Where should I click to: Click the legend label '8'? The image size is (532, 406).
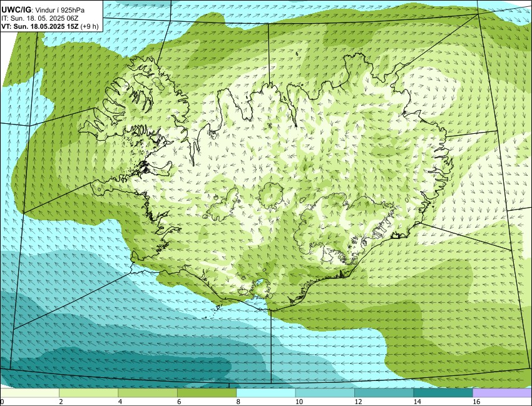pos(238,402)
